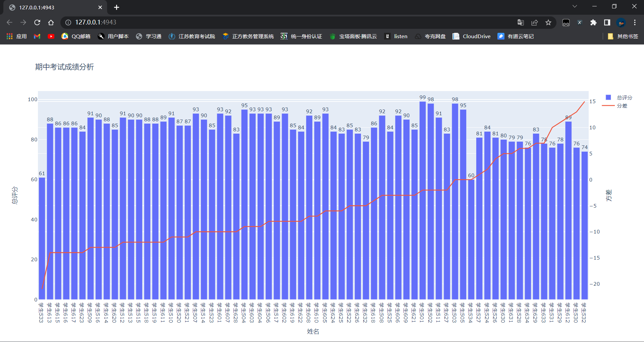Open the QQ邮箱 bookmark
Viewport: 644px width, 342px height.
(76, 36)
